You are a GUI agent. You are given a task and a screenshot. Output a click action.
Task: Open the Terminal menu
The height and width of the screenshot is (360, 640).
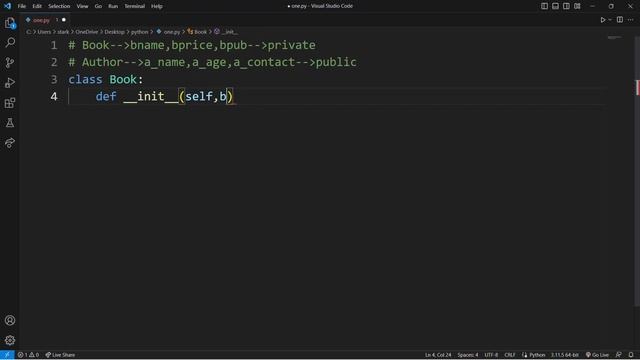tap(135, 6)
